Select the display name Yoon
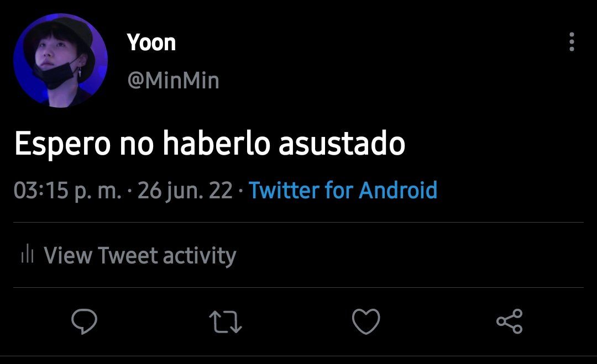The image size is (597, 364). point(151,42)
